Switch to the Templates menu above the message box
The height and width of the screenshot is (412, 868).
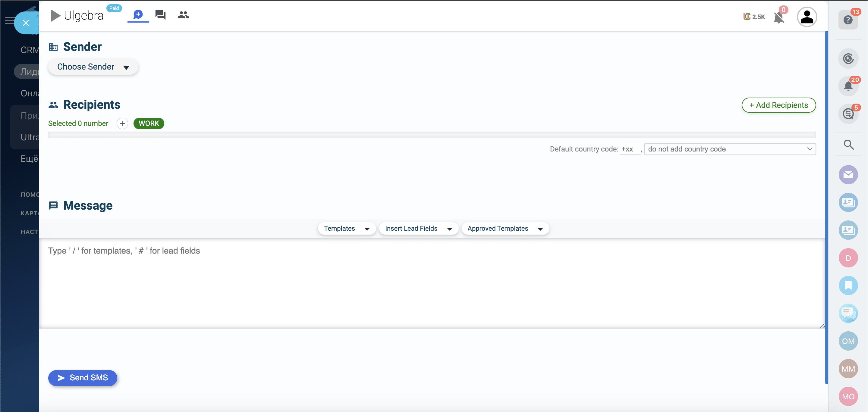[x=346, y=228]
